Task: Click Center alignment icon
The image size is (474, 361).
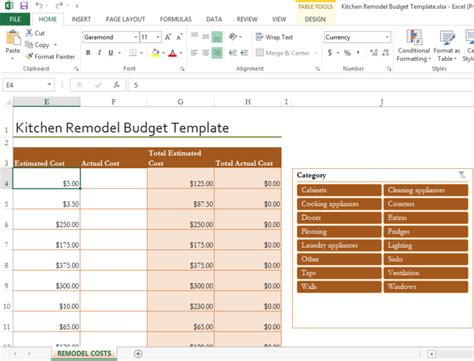Action: point(206,53)
